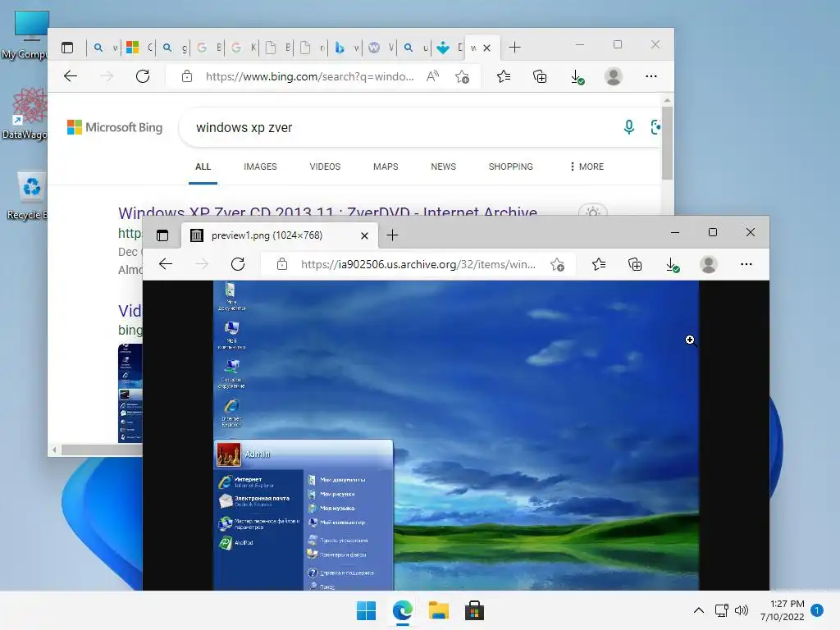Click Back arrow in the preview1.png window
This screenshot has height=630, width=840.
(x=166, y=263)
